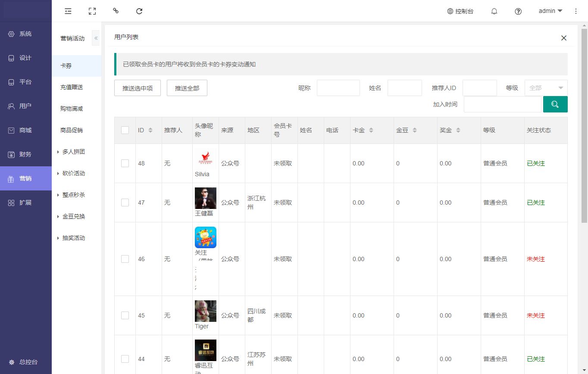
Task: Open 充值赠送 in the marketing menu
Action: [x=72, y=87]
